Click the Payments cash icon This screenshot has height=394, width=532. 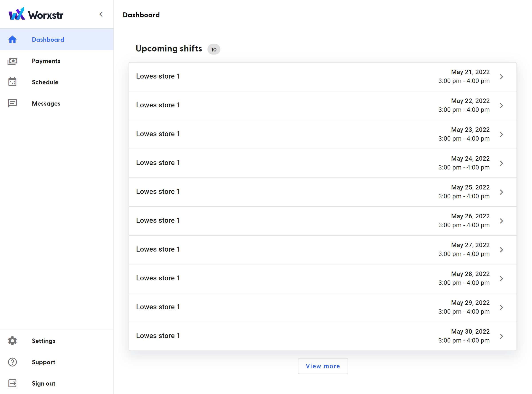pos(12,61)
